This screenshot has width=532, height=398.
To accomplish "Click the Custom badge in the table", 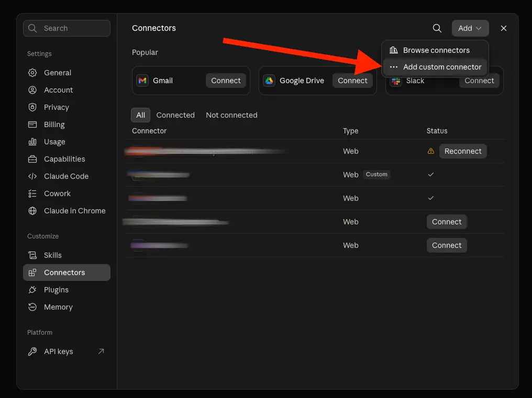I will (376, 174).
